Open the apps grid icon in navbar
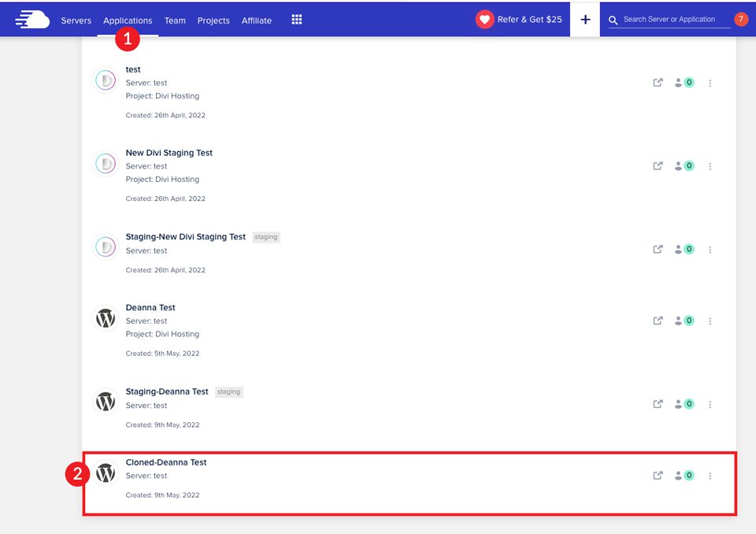The width and height of the screenshot is (756, 534). (x=297, y=20)
